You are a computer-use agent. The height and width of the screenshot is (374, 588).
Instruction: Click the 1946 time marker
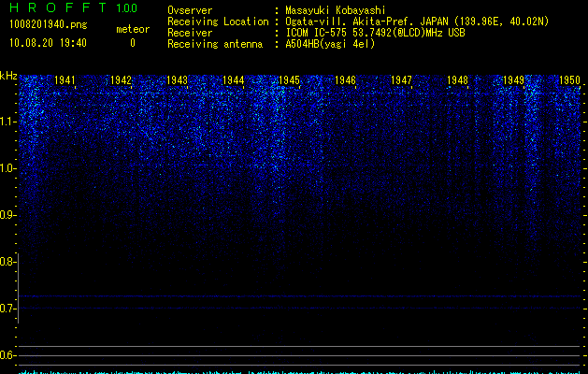pos(345,80)
